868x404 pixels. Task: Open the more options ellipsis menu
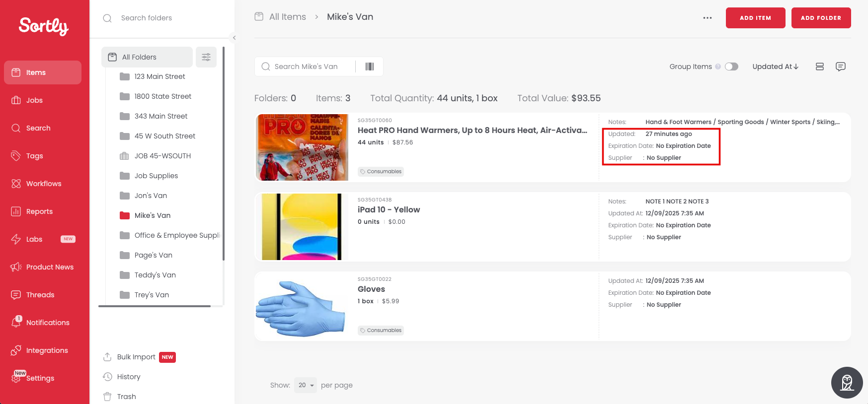click(708, 18)
